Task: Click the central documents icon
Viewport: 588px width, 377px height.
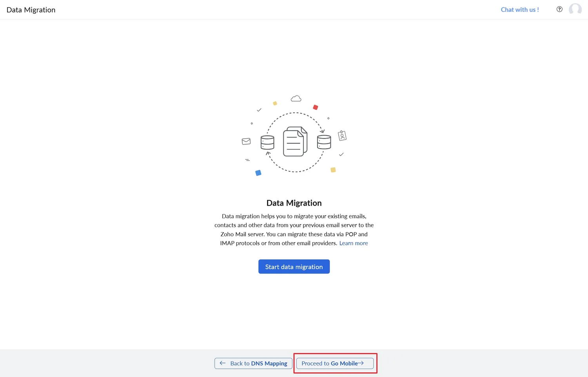Action: [x=295, y=141]
